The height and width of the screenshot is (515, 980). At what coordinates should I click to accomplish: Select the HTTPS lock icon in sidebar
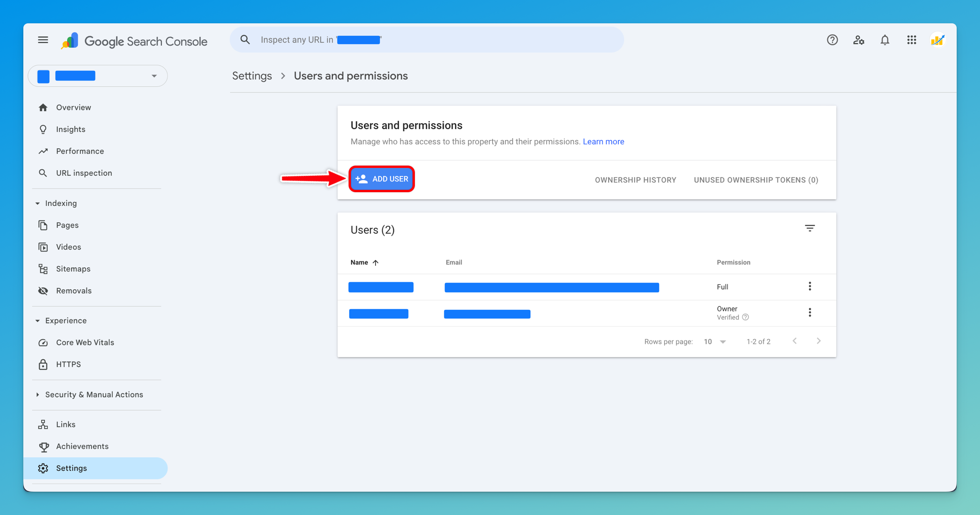point(43,364)
